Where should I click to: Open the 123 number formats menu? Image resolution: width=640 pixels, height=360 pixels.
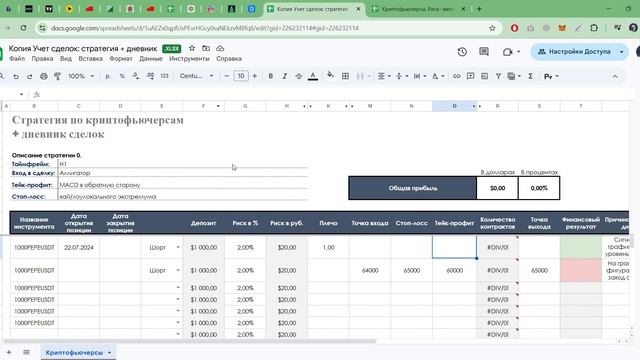(x=164, y=76)
